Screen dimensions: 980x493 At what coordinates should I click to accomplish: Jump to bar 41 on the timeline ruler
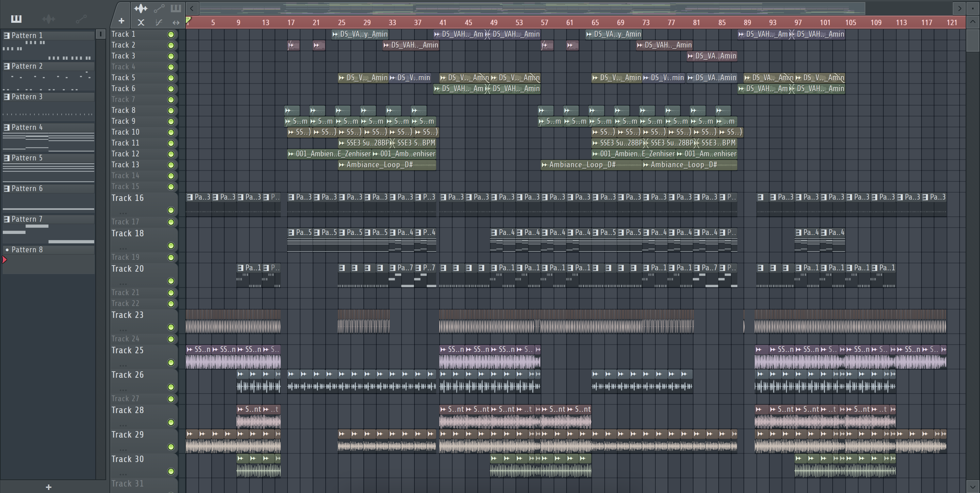click(443, 22)
